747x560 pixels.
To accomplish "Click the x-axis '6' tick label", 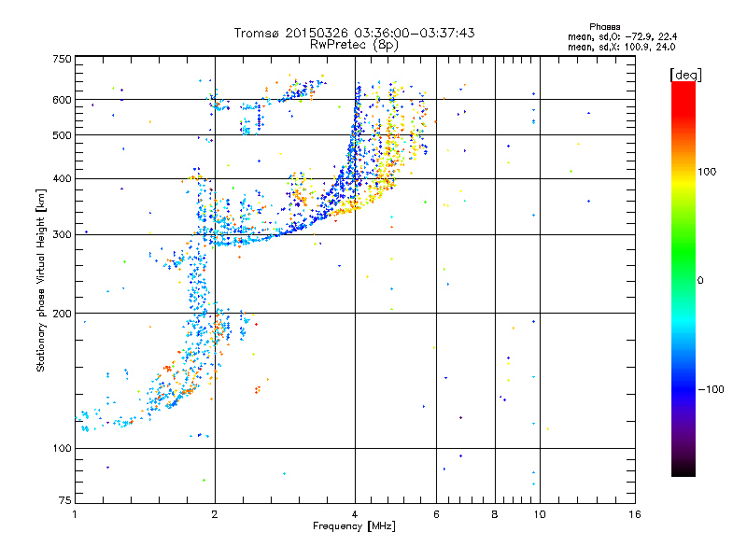I will point(436,514).
